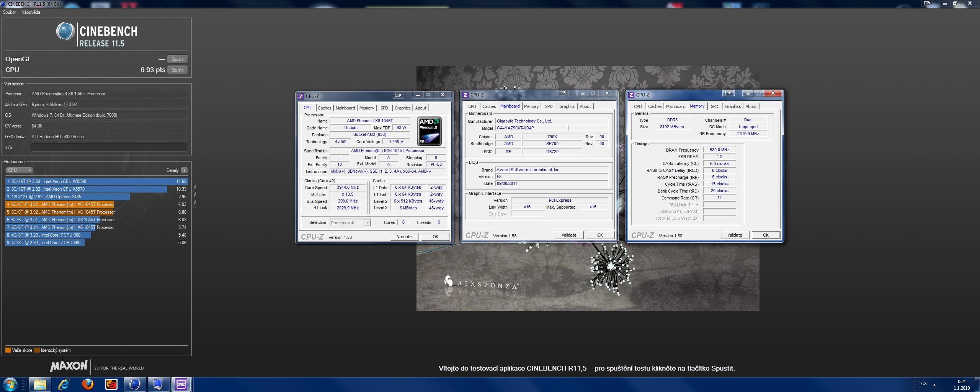Click the Identický systém brown swatch

tap(37, 350)
